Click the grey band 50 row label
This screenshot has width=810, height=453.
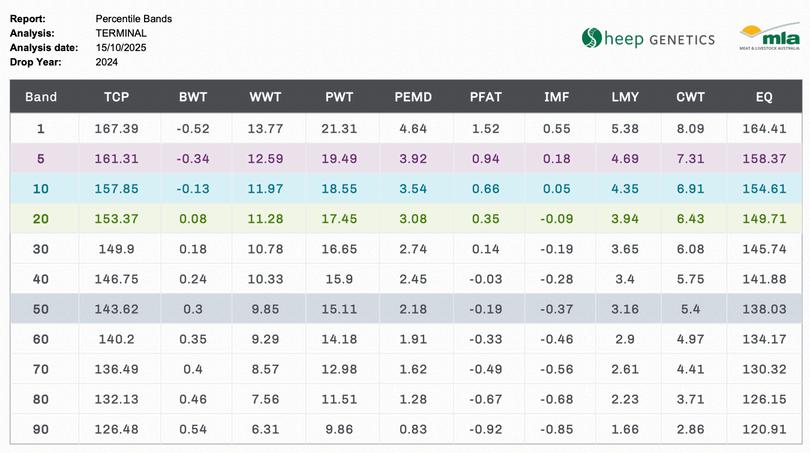pyautogui.click(x=41, y=309)
